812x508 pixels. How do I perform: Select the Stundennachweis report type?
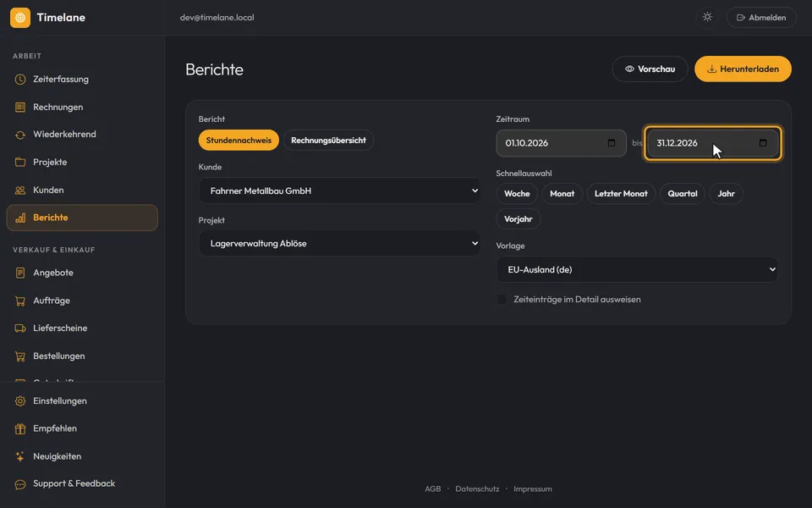pos(239,141)
